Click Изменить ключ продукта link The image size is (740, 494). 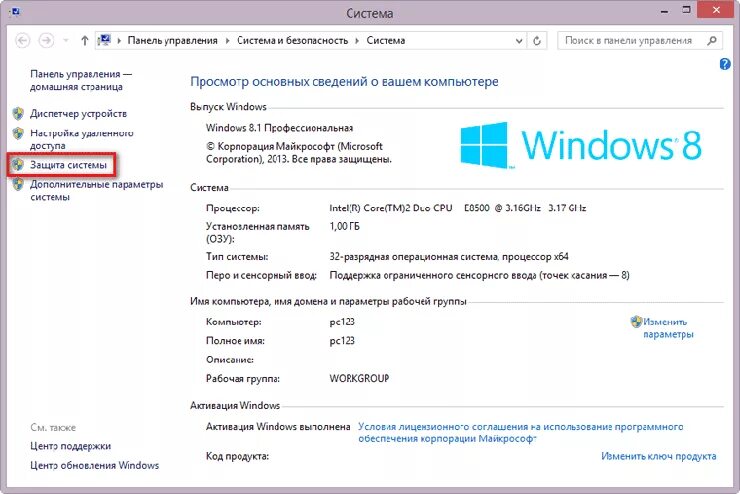point(658,456)
